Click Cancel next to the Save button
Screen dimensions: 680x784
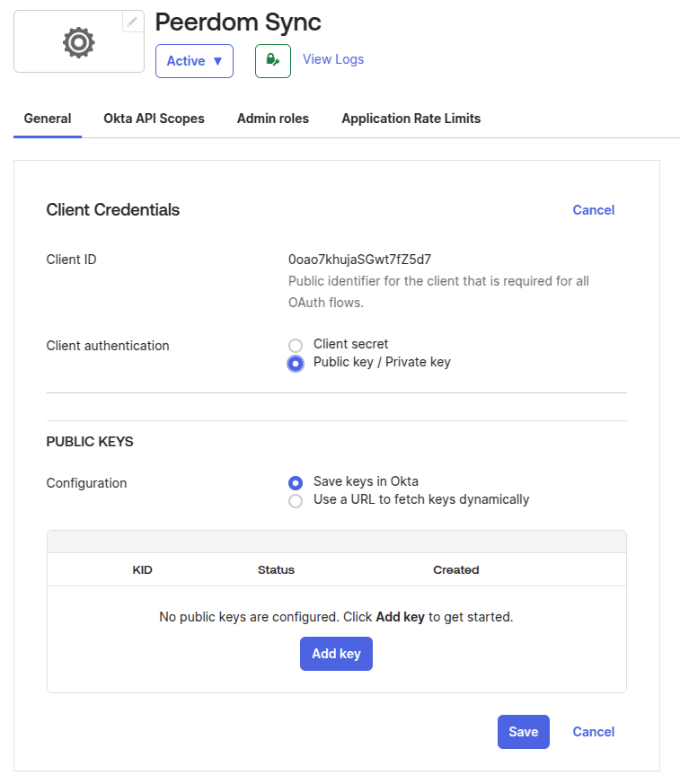(x=593, y=732)
